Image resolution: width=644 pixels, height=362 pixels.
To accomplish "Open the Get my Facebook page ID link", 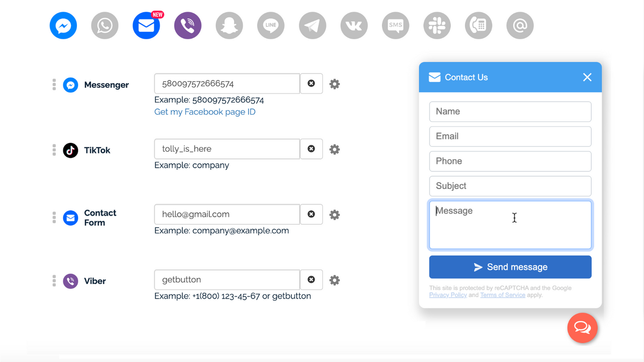I will click(205, 112).
